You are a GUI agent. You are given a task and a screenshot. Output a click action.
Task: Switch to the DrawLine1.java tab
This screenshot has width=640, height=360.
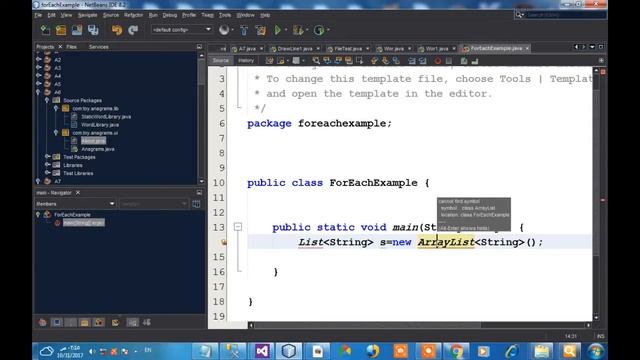coord(295,49)
